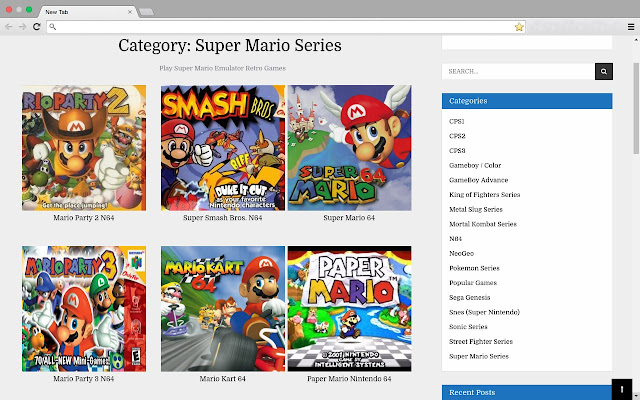Viewport: 640px width, 400px height.
Task: Open the CPS2 category
Action: (x=457, y=136)
